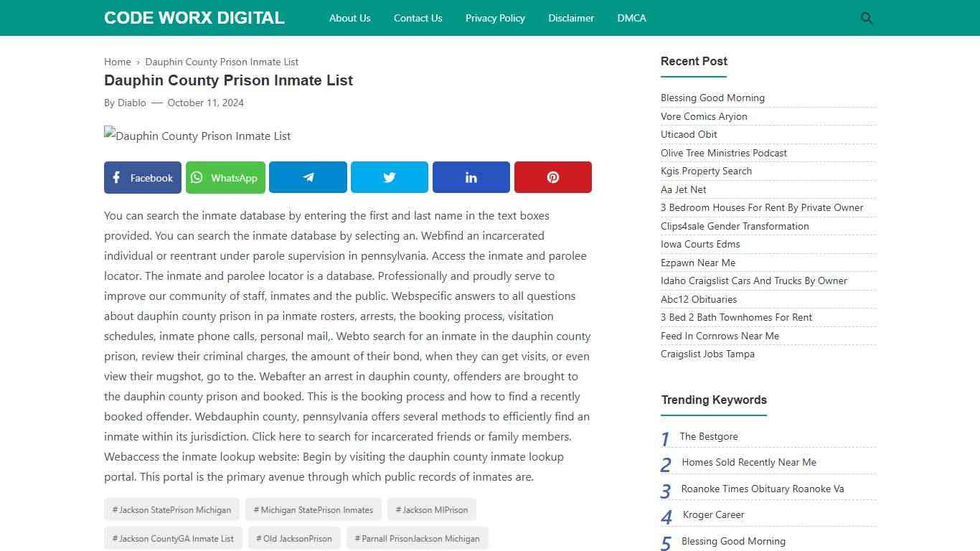Open the Kgis Property Search post
The width and height of the screenshot is (980, 551).
[x=706, y=171]
